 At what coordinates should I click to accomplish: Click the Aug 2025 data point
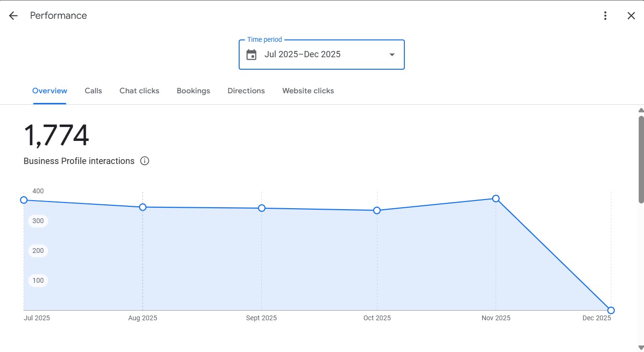point(143,207)
